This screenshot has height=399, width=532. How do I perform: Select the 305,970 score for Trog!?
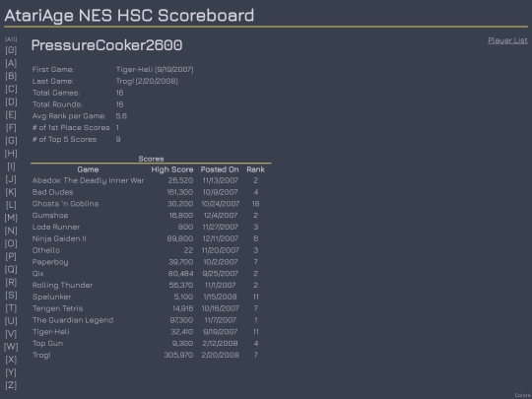[x=178, y=355]
